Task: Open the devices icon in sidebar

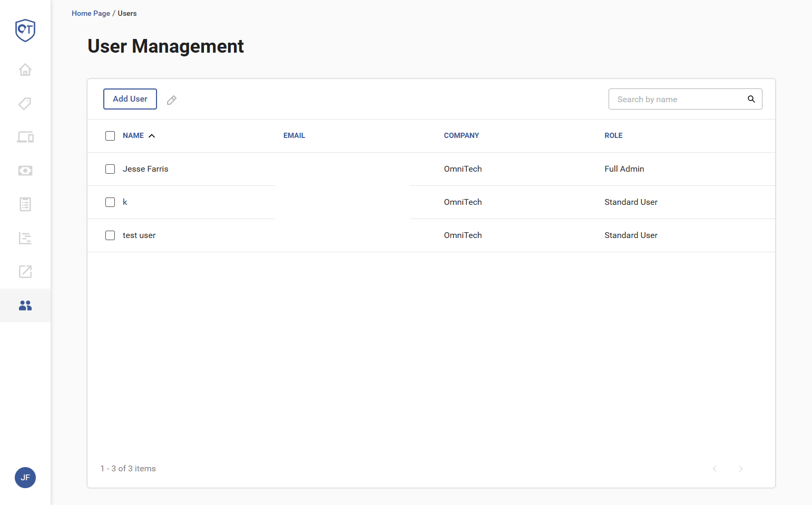Action: 25,137
